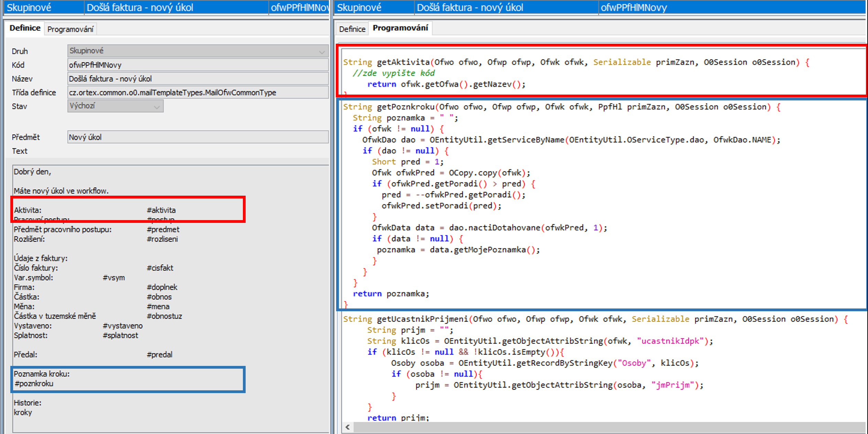
Task: Click the 'Dobrý den,' text line
Action: click(32, 172)
